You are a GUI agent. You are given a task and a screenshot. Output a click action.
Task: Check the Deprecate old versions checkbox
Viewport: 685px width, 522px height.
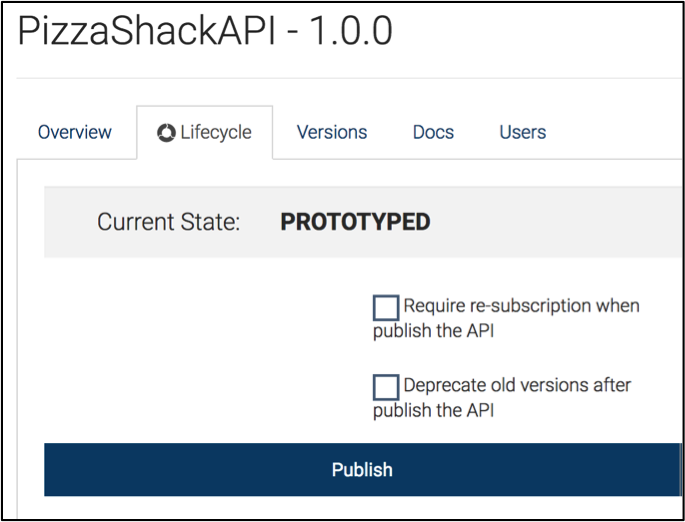coord(386,387)
